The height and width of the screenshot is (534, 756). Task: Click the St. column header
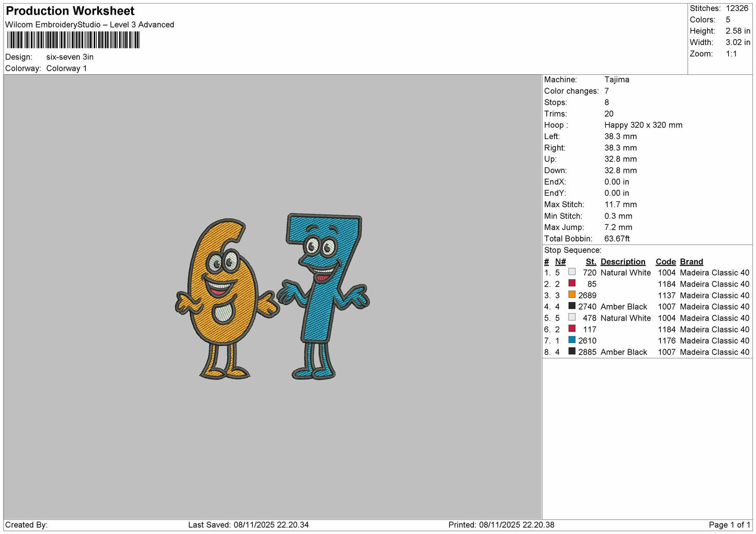[x=591, y=262]
